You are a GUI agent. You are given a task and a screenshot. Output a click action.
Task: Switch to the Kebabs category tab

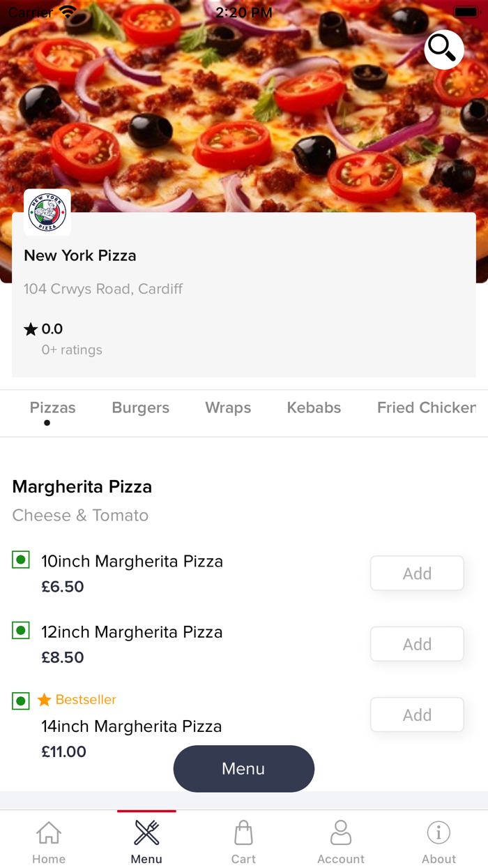[x=314, y=407]
